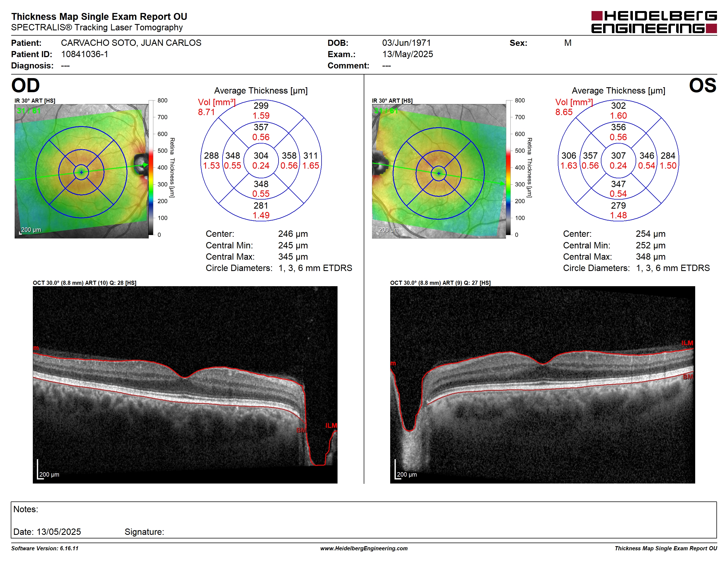Click OD Central Min value 245 µm
This screenshot has height=563, width=728.
293,245
